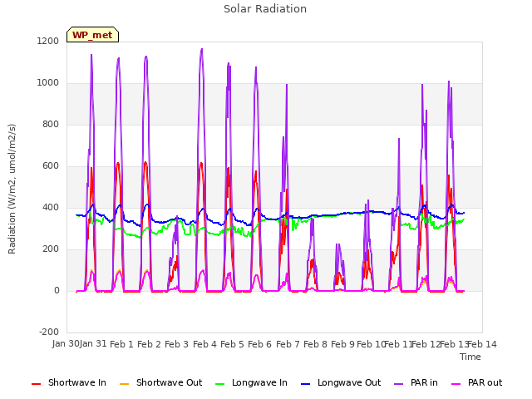Screen dimensions: 532x399
Task: Click the green Longwave In legend swatch
Action: [x=220, y=384]
